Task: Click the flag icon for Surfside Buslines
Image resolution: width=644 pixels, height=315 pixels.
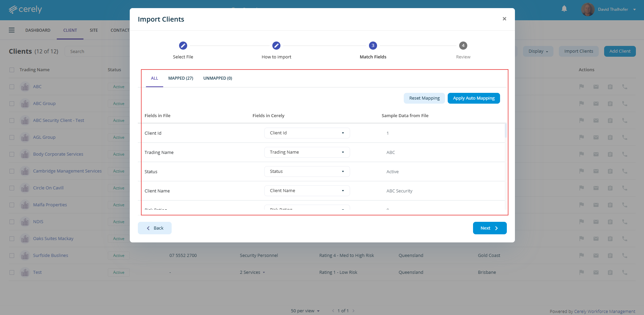Action: click(x=581, y=255)
